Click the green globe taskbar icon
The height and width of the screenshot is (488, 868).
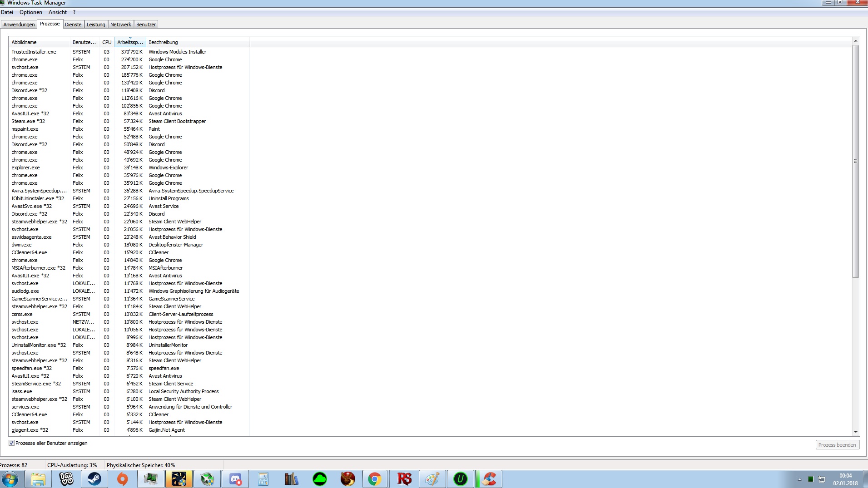pos(207,479)
